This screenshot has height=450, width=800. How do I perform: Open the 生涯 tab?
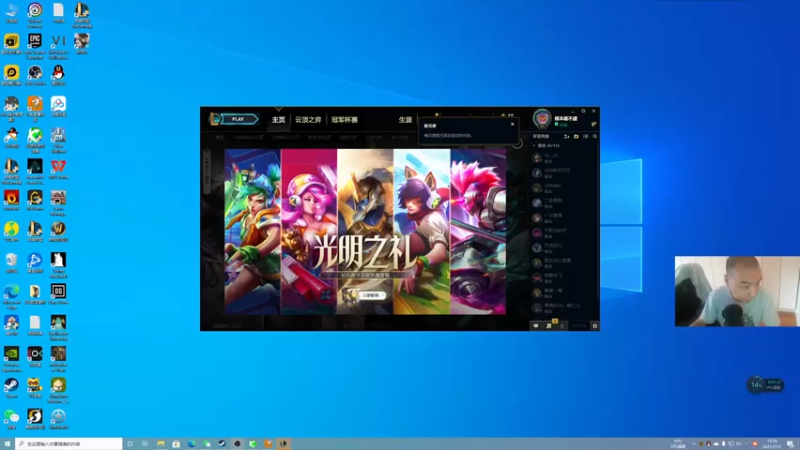click(x=405, y=120)
